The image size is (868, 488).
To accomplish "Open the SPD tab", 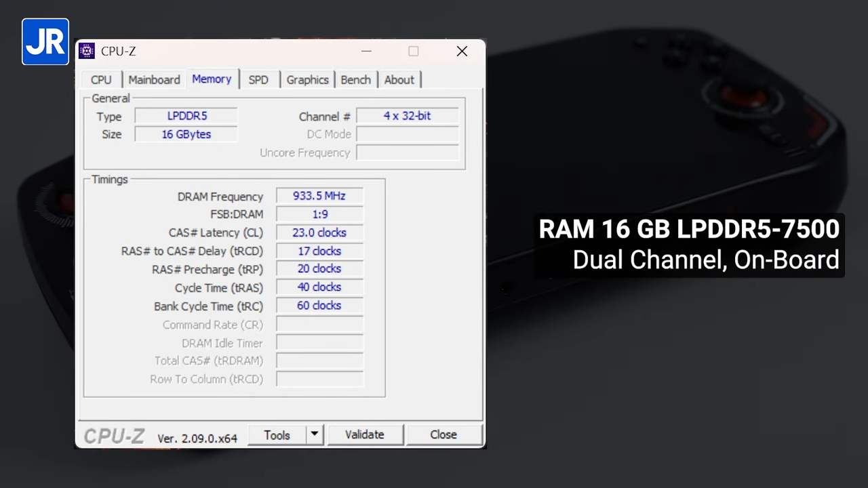I will (x=258, y=79).
